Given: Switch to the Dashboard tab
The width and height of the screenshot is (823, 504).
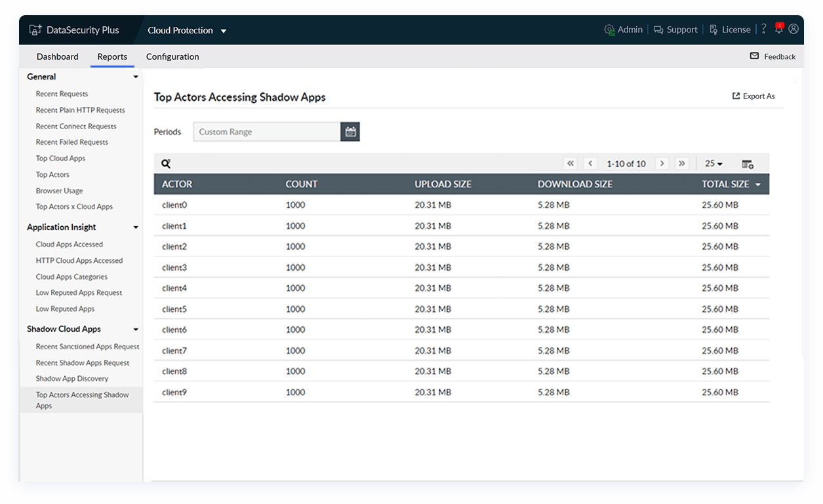Looking at the screenshot, I should pos(58,57).
